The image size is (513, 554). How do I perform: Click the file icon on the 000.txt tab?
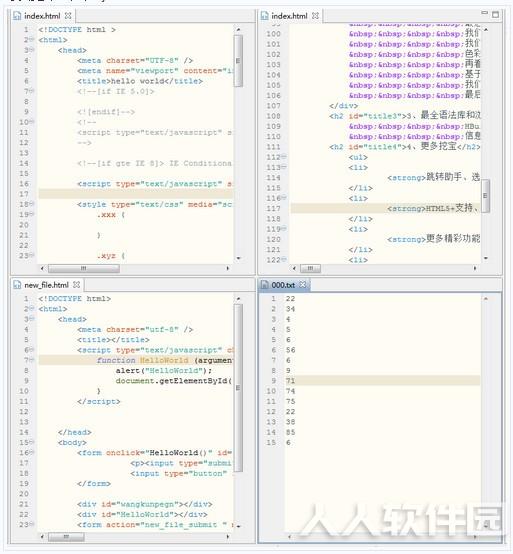(x=265, y=285)
